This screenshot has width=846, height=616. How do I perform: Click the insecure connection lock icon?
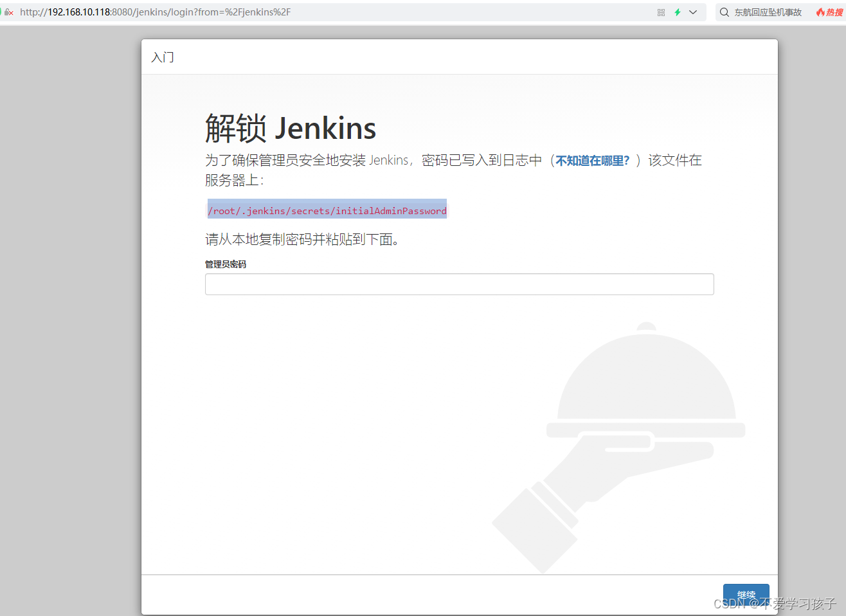tap(8, 12)
